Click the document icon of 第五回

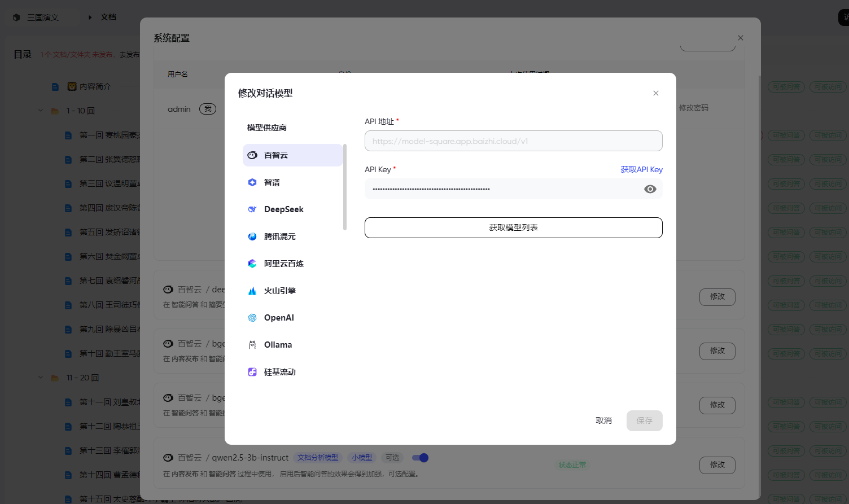pos(68,233)
